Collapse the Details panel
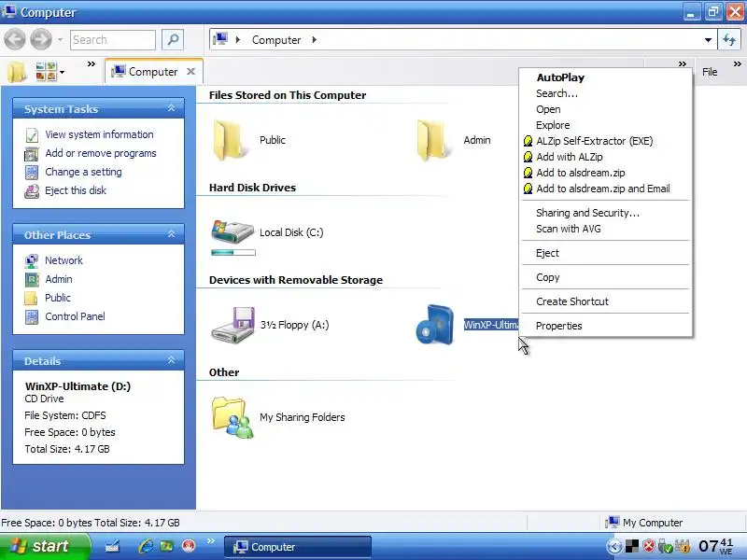The width and height of the screenshot is (747, 560). [x=172, y=360]
